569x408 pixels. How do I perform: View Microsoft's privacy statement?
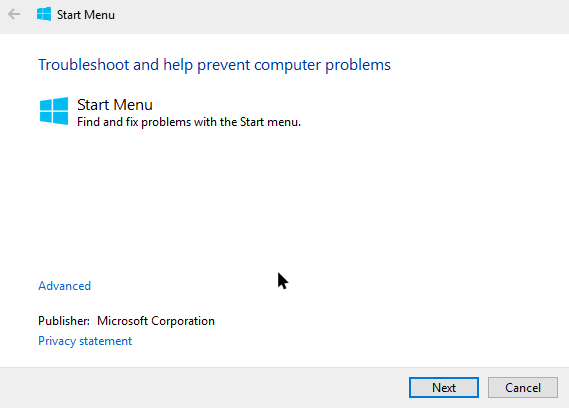pos(85,341)
